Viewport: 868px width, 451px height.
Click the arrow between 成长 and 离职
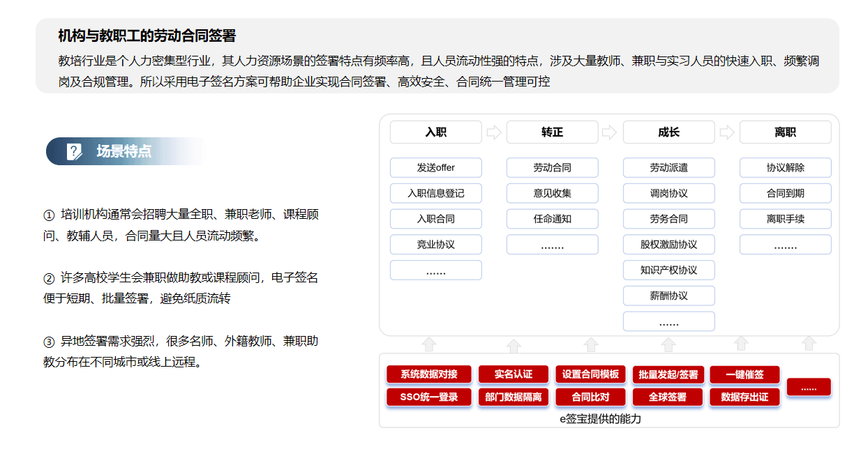tap(727, 132)
